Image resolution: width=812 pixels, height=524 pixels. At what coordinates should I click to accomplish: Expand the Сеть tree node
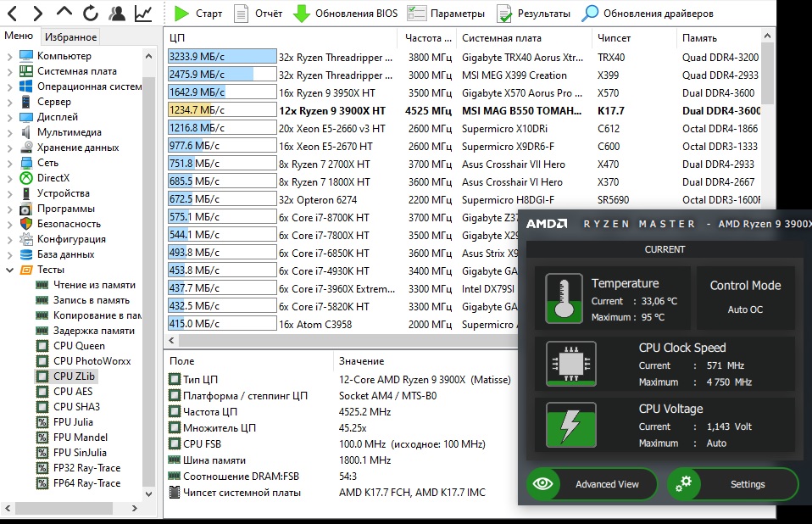click(x=9, y=163)
